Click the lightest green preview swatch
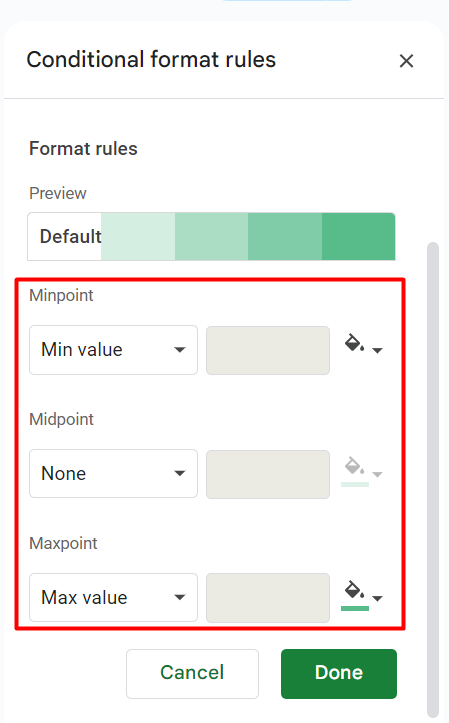 [138, 237]
